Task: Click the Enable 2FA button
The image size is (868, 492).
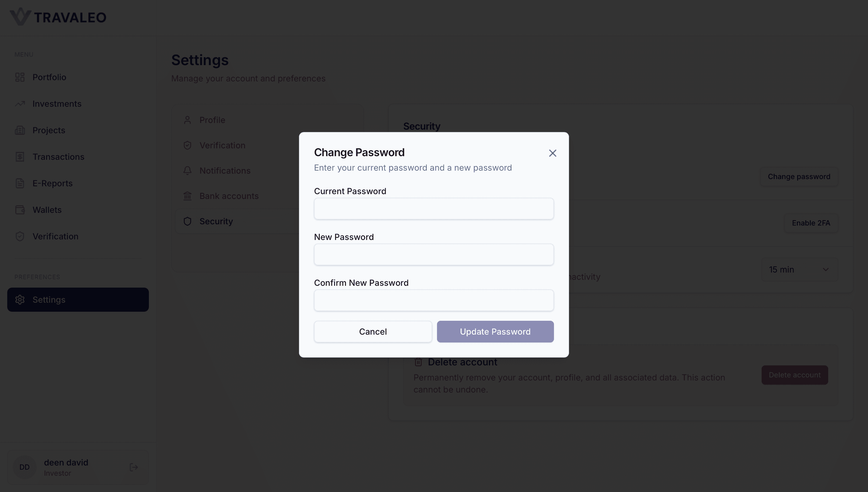Action: pos(811,223)
